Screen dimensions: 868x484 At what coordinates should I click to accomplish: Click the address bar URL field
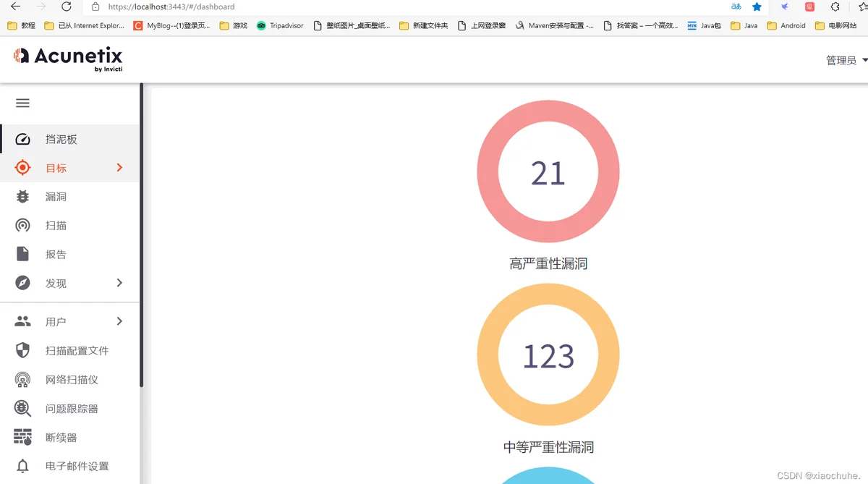pos(405,7)
